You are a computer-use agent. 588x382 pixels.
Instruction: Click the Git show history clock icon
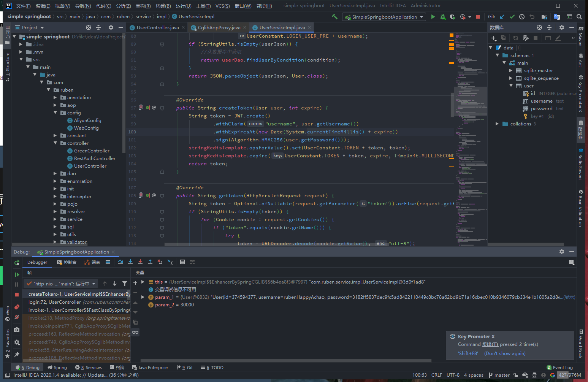pos(522,17)
